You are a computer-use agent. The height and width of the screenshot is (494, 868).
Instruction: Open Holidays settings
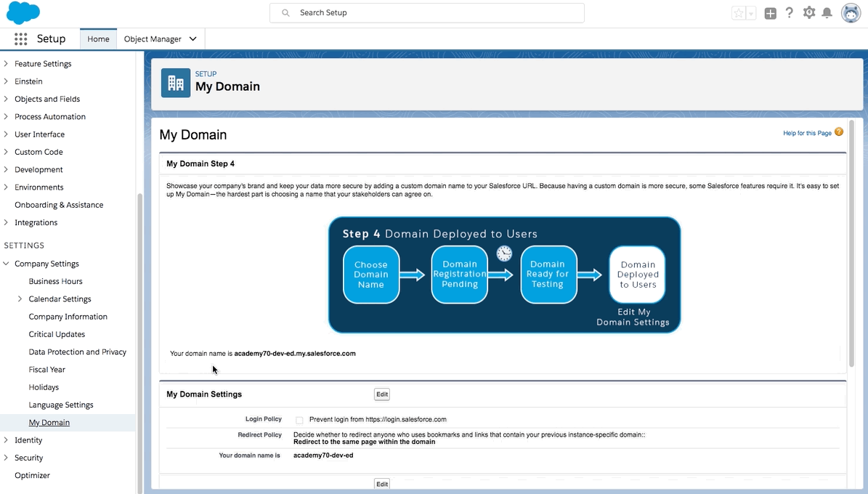44,388
